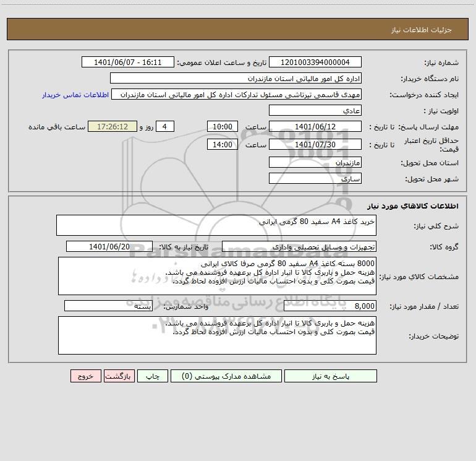Click the priority field عادی
Screen dimensions: 476x461
[315, 110]
